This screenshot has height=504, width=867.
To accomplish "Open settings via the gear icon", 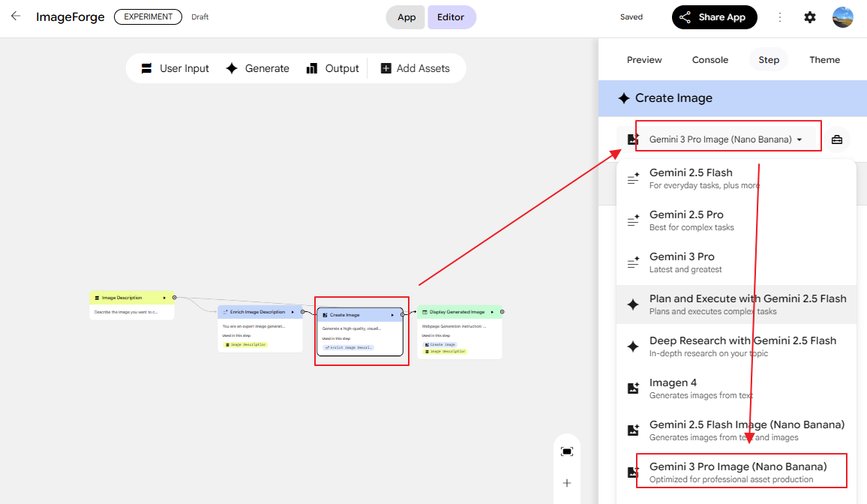I will [x=809, y=17].
